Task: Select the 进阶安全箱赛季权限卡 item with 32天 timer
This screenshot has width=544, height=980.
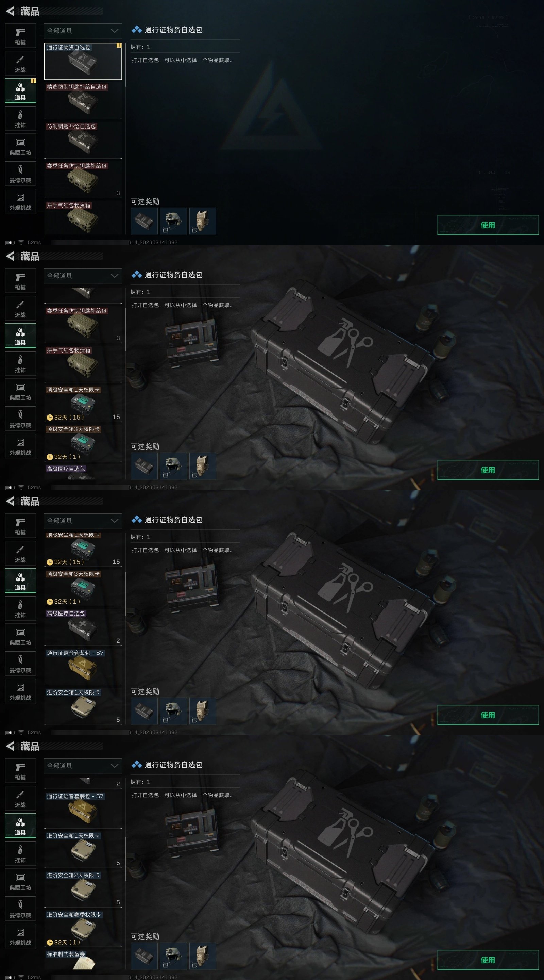Action: (83, 928)
